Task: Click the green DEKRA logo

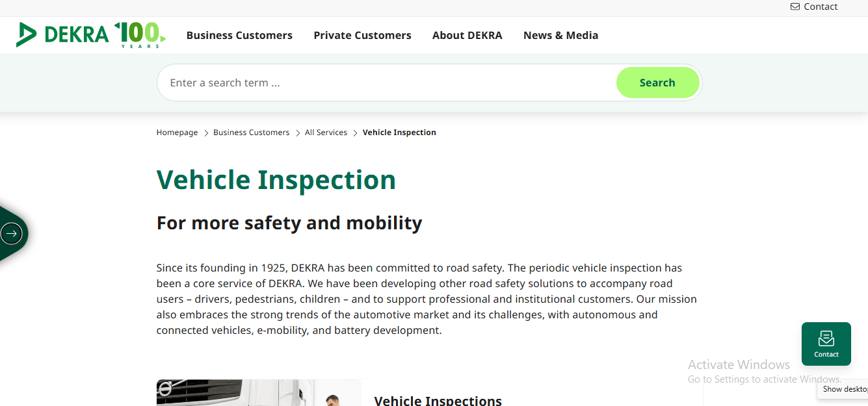Action: [62, 34]
